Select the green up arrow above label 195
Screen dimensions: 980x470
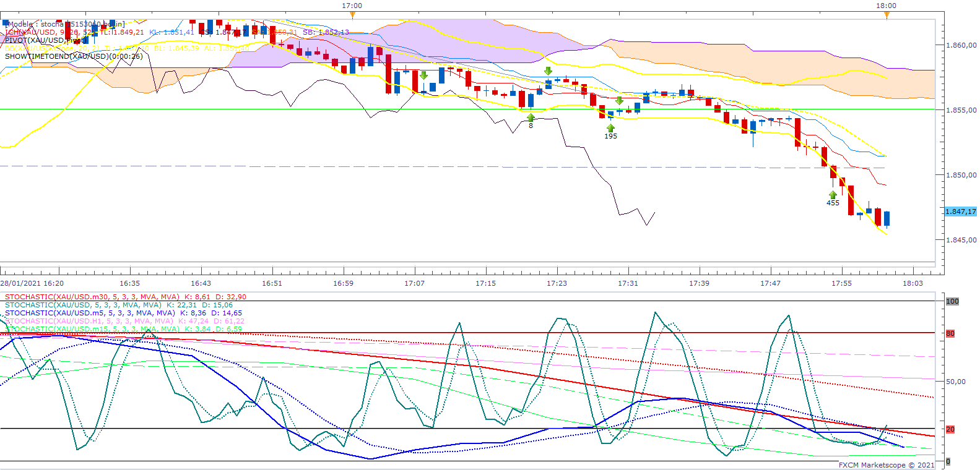(610, 128)
